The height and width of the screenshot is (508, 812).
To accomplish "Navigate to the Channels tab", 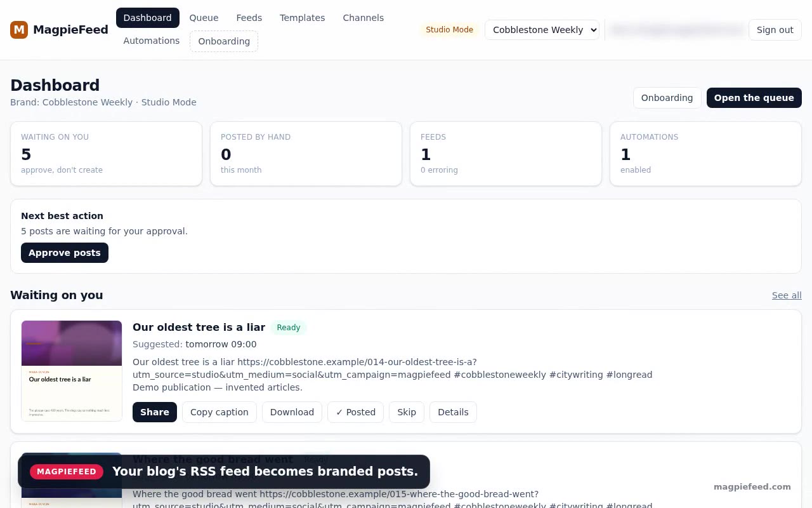I will [363, 18].
